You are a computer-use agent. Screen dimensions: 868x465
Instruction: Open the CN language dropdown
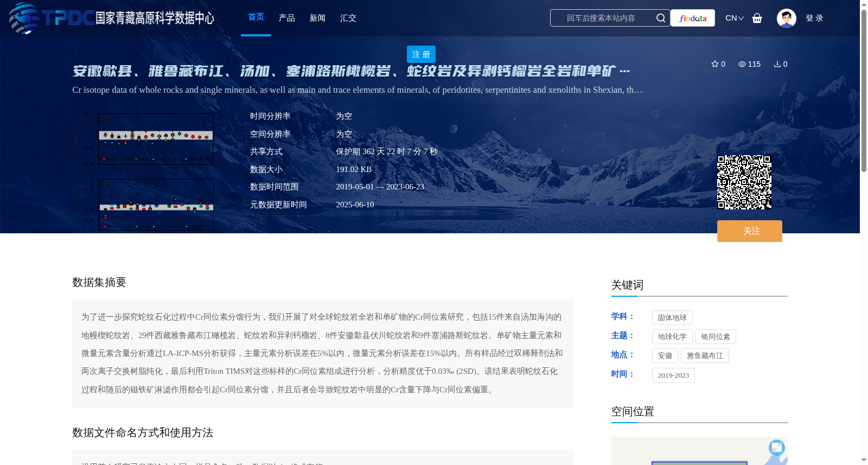coord(735,18)
